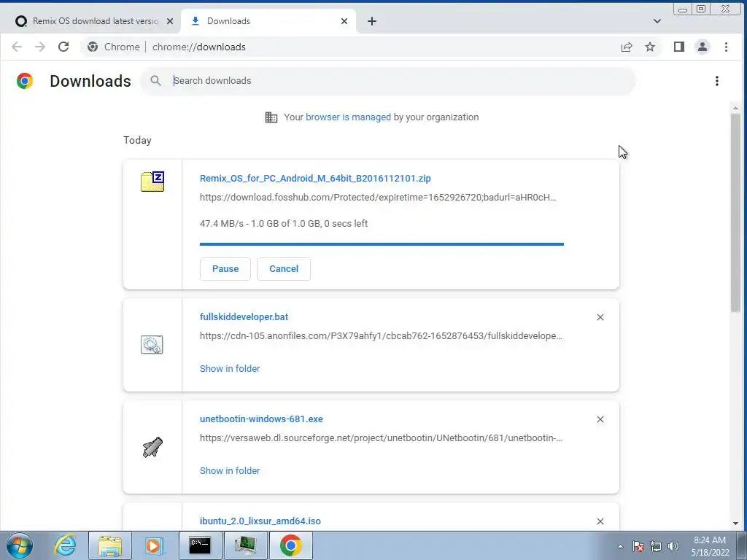Reload the downloads page
This screenshot has height=560, width=747.
(x=63, y=47)
